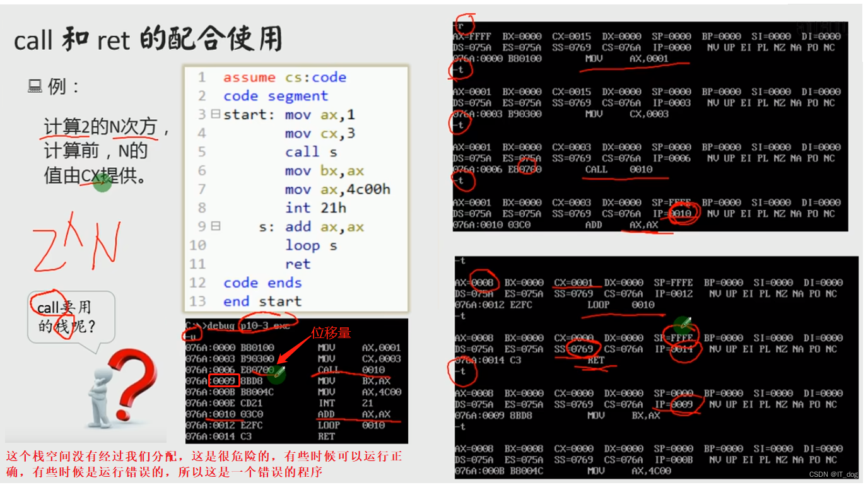Click the red note starting '这个栈空间没有经过我们分配'
This screenshot has height=485, width=868.
tap(204, 464)
